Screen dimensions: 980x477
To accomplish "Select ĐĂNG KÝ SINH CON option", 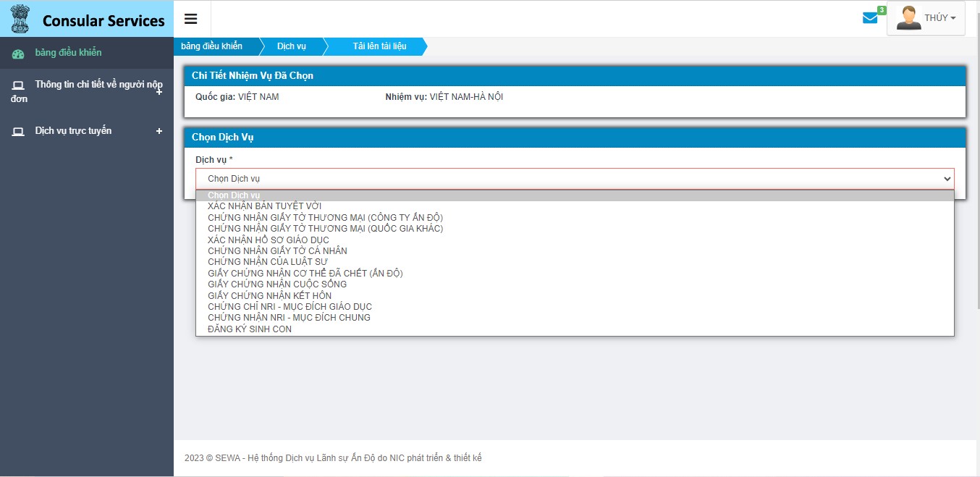I will [x=250, y=329].
